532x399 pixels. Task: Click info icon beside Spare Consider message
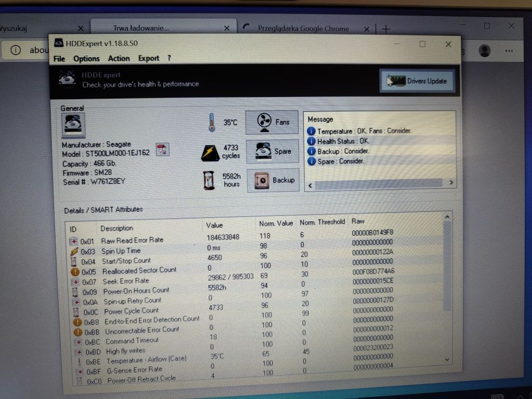312,161
